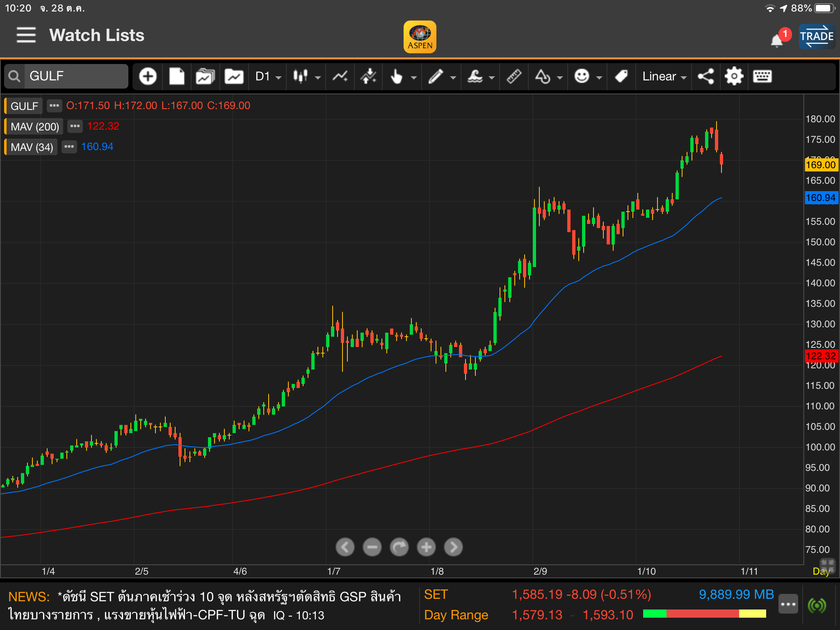Toggle the fullscreen expand icon near Day
Screen dimensions: 840x630
click(x=827, y=564)
